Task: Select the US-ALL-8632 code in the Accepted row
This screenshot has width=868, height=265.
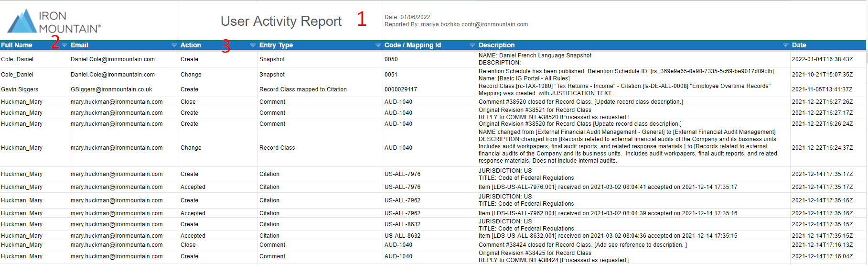Action: [x=402, y=236]
